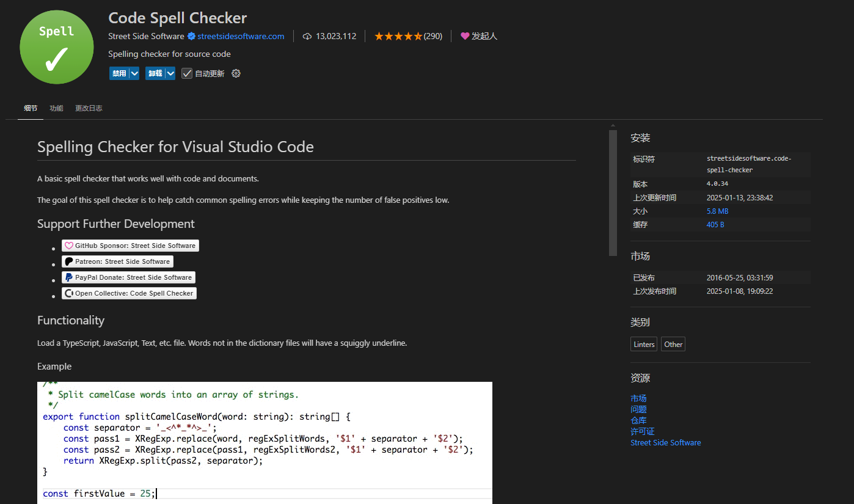Open Street Side Software resource link
This screenshot has height=504, width=854.
click(666, 442)
